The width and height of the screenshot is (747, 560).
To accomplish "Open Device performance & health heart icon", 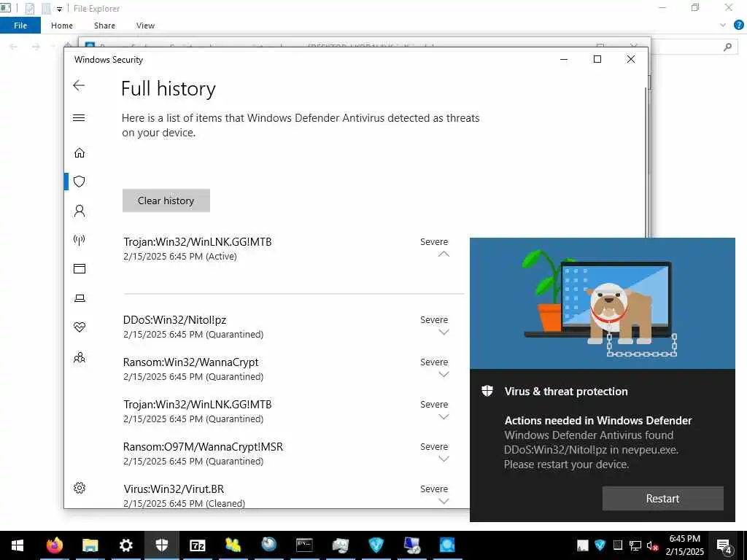I will (80, 327).
